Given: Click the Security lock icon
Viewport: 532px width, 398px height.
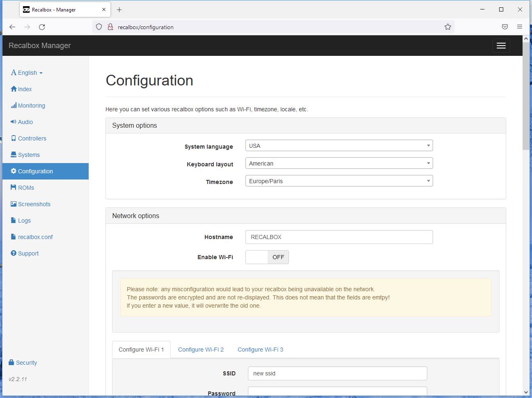Looking at the screenshot, I should pyautogui.click(x=11, y=363).
